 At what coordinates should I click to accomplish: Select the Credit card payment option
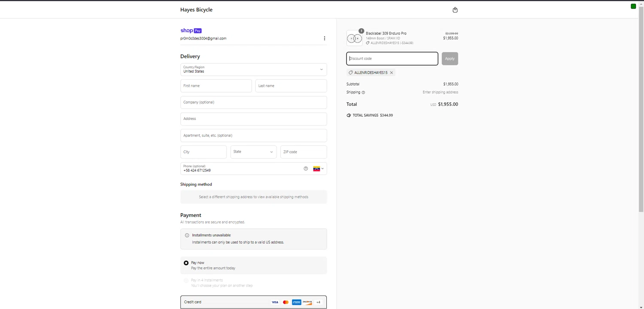click(x=253, y=302)
